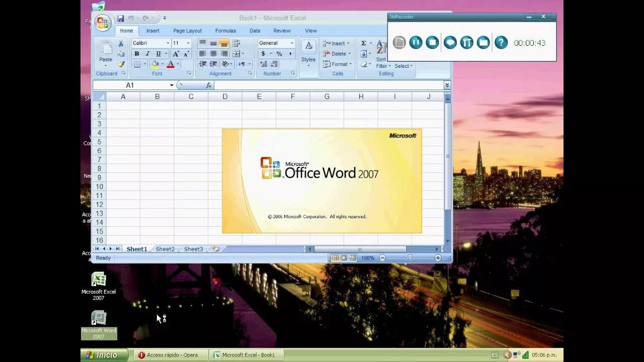
Task: Decrease font size with Shrink Font
Action: (x=186, y=54)
